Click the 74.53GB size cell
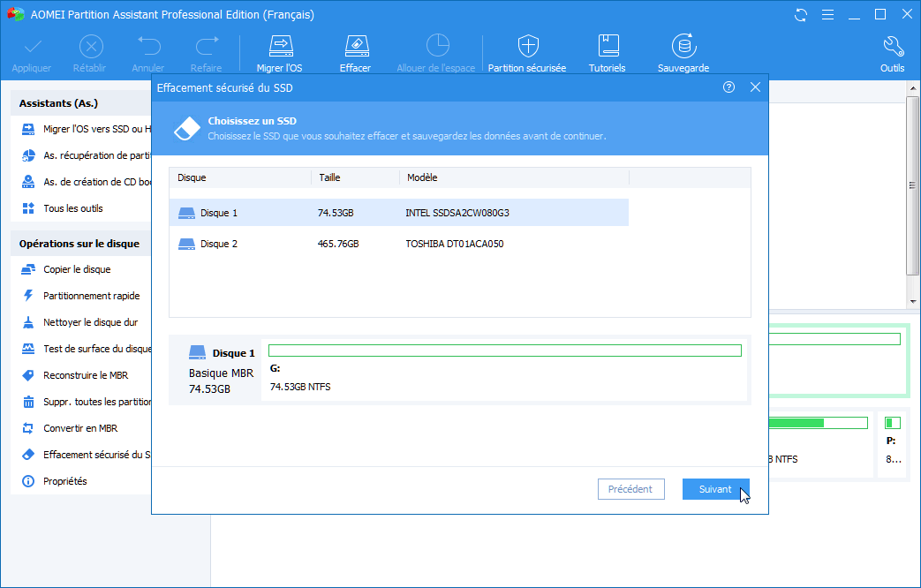 tap(336, 213)
